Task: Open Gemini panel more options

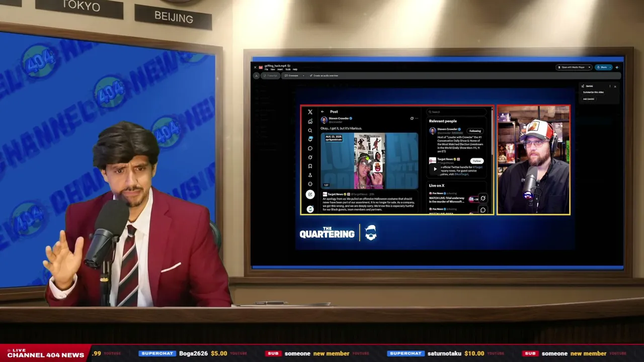Action: click(x=610, y=86)
